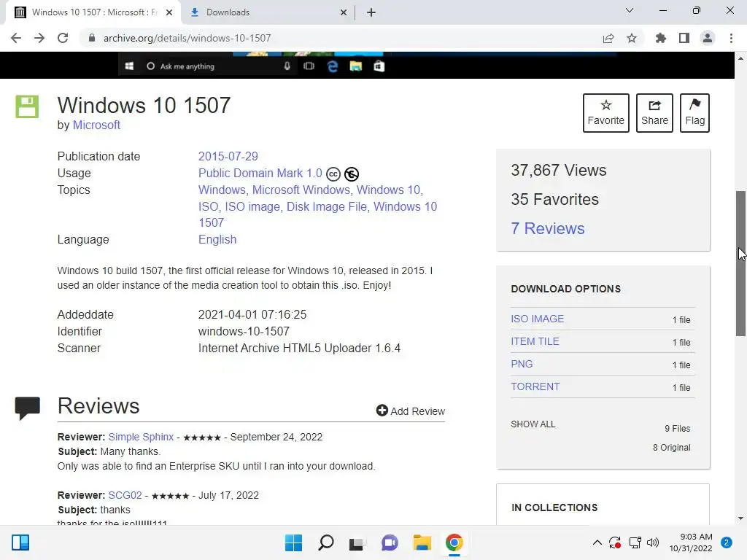The height and width of the screenshot is (560, 747).
Task: Download the ITEM TILE option
Action: pyautogui.click(x=535, y=341)
